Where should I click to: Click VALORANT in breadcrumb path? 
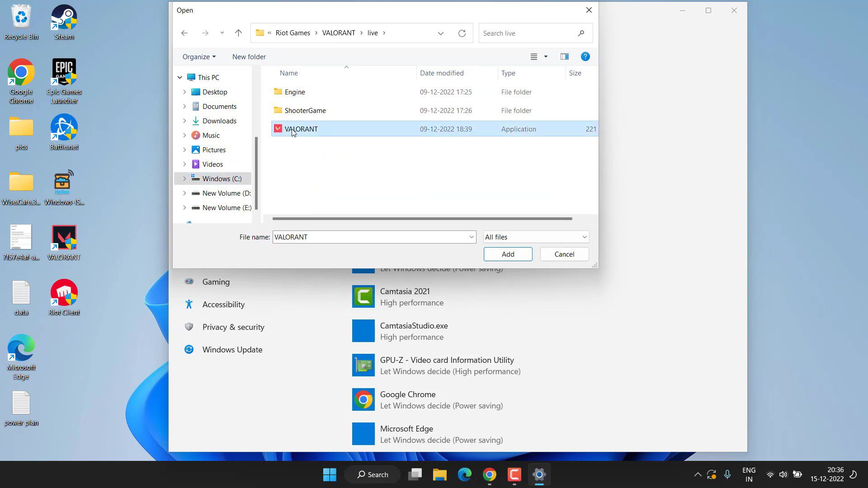pos(339,33)
